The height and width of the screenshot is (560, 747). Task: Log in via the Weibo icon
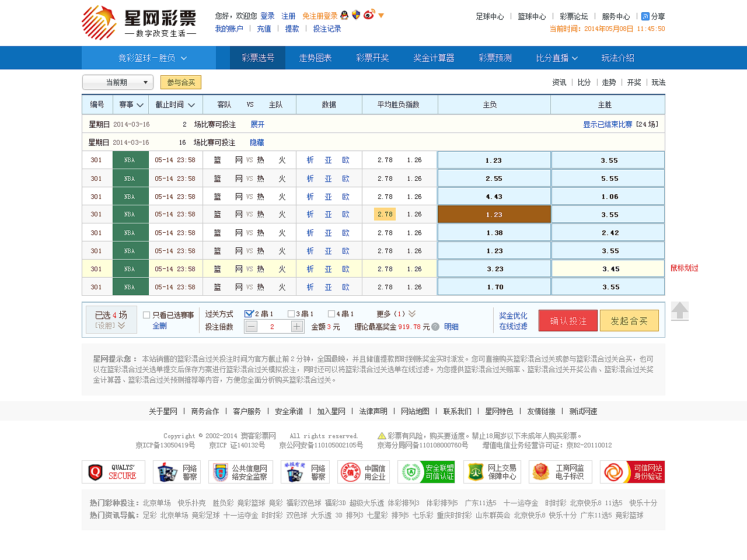coord(368,16)
